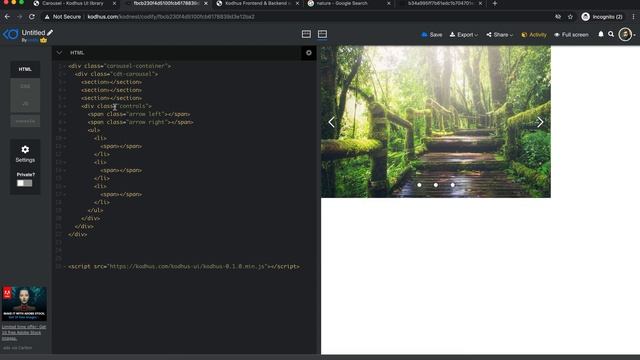Screen dimensions: 640x360
Task: Switch to Carousel - Kodhus UI library tab
Action: (x=73, y=3)
